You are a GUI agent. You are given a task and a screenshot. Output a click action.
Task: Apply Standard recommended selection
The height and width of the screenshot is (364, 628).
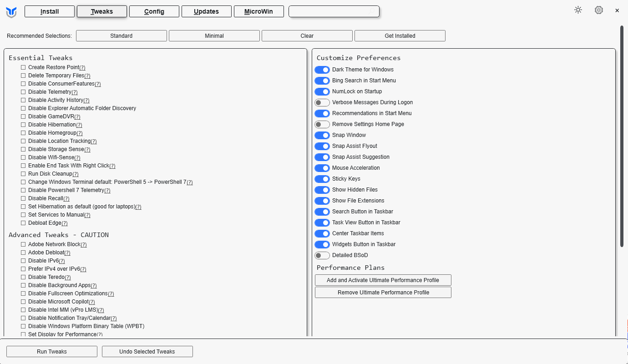tap(122, 35)
